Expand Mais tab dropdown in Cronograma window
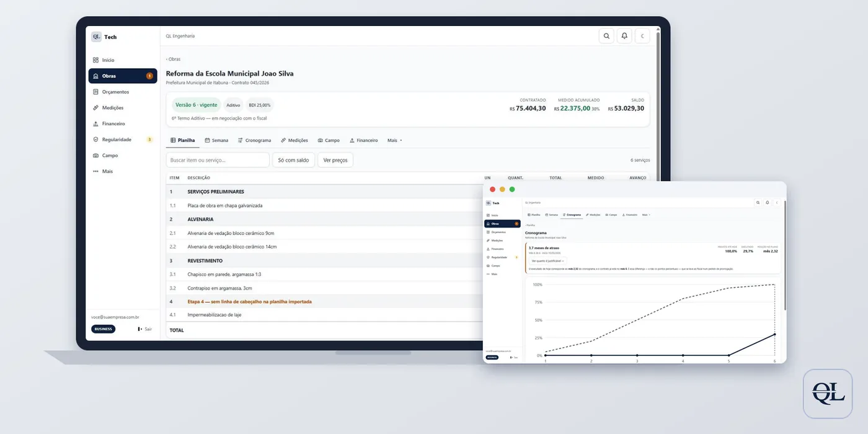This screenshot has width=868, height=434. click(x=646, y=215)
